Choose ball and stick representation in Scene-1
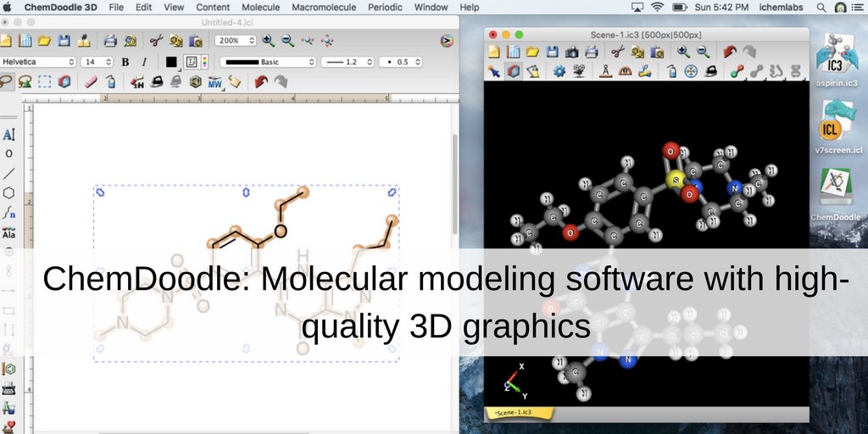This screenshot has height=434, width=868. [737, 71]
